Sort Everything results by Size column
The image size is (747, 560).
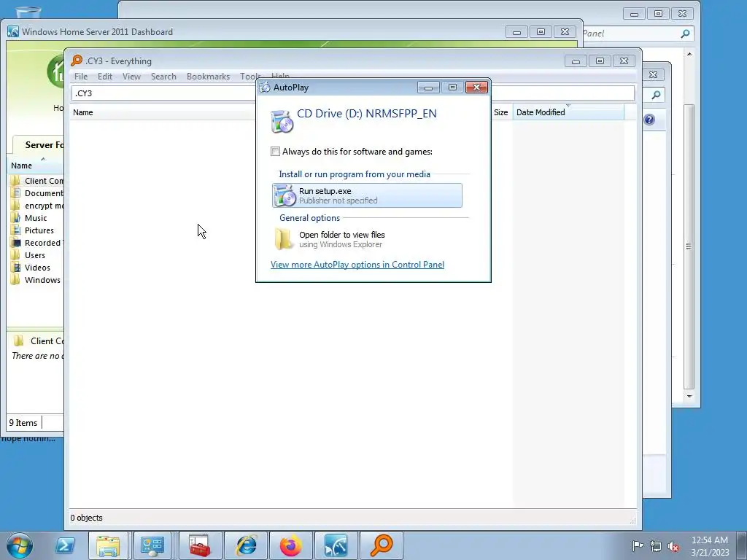point(501,112)
